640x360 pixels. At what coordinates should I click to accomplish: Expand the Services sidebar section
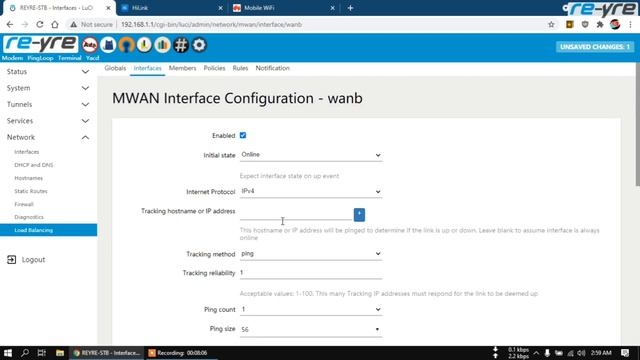coord(48,121)
